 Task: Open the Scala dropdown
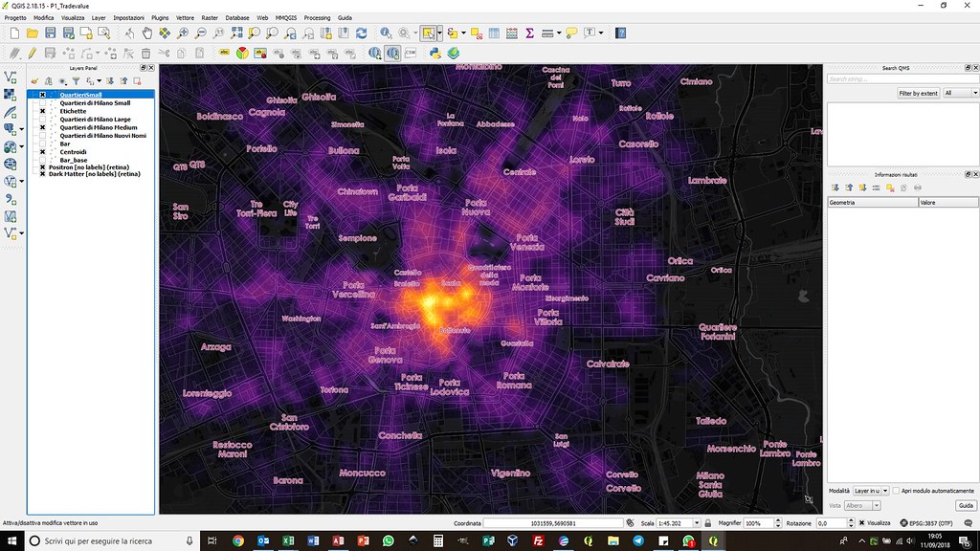click(697, 523)
